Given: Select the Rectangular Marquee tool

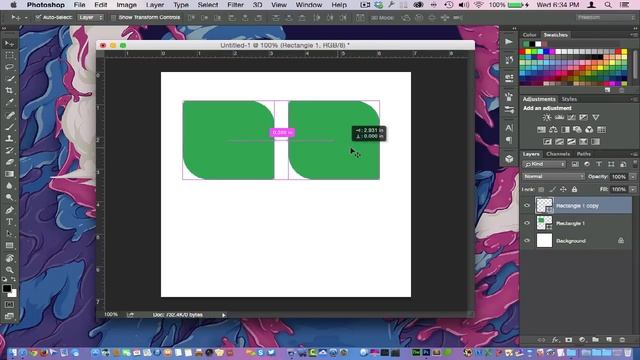Looking at the screenshot, I should click(9, 55).
